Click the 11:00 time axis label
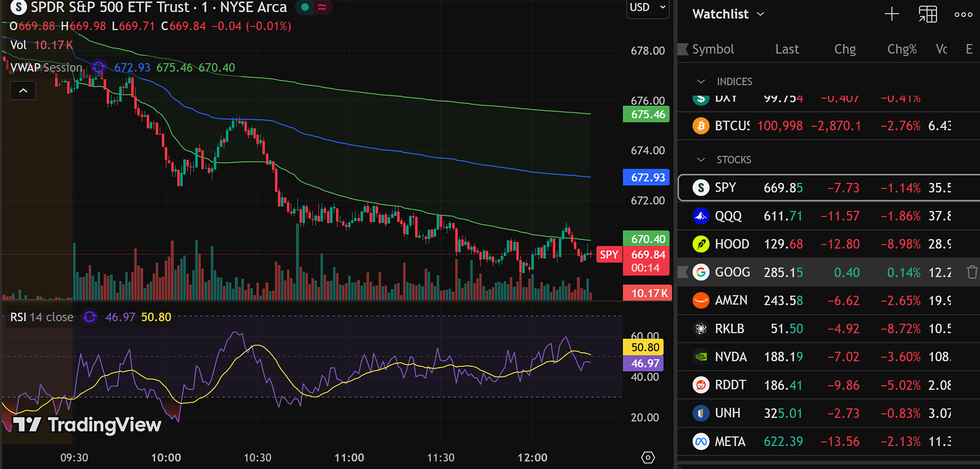 (349, 457)
